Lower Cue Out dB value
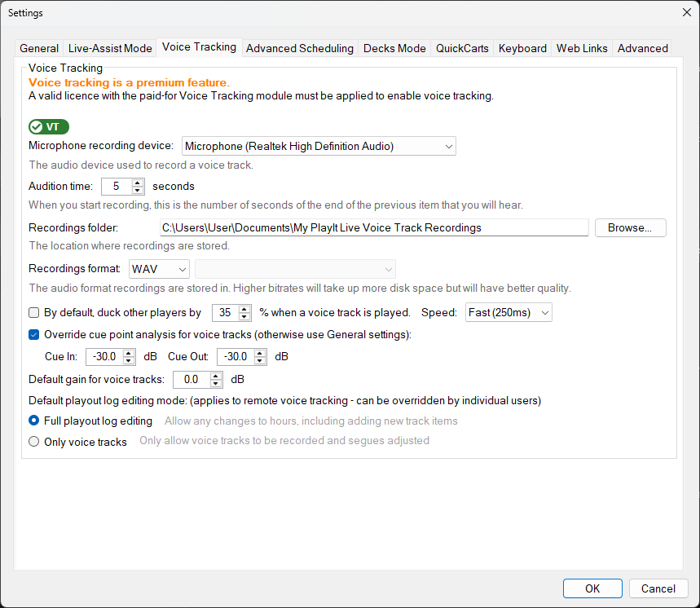The width and height of the screenshot is (700, 608). (260, 361)
